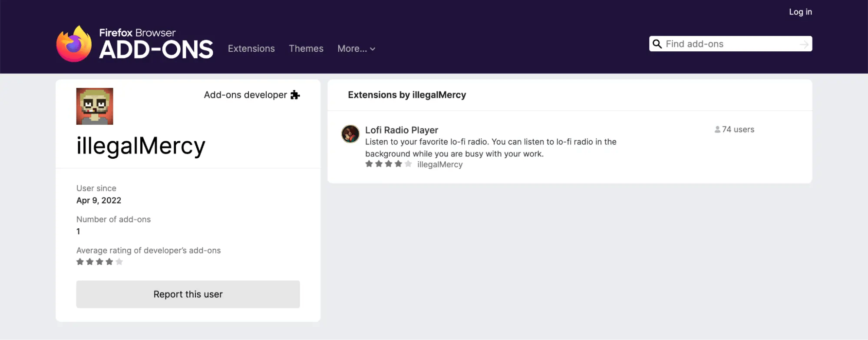This screenshot has height=340, width=868.
Task: Click the Report this user button
Action: tap(188, 294)
